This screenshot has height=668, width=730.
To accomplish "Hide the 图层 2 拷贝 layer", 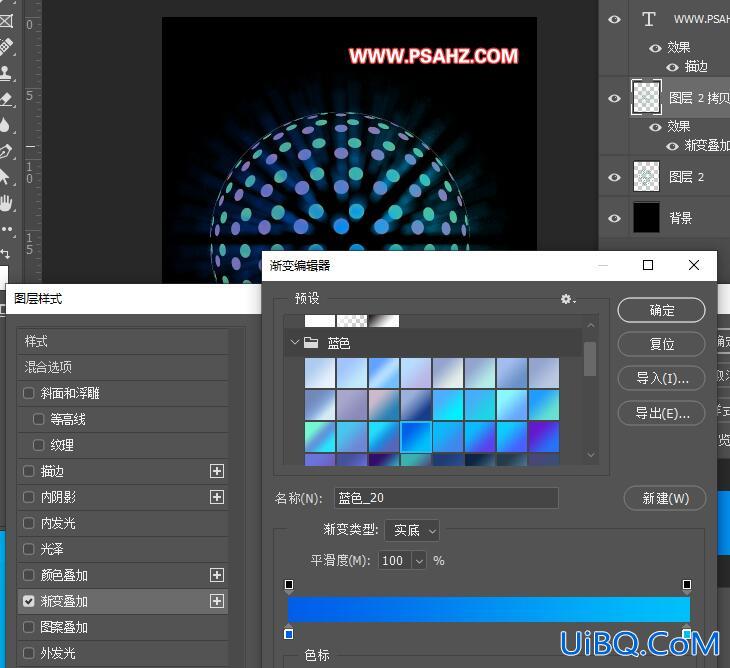I will click(x=615, y=98).
